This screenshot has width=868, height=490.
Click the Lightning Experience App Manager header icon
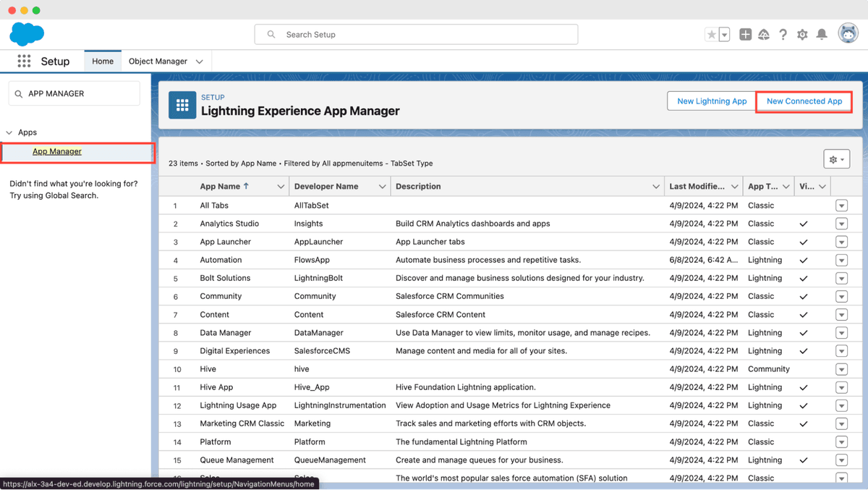click(x=182, y=105)
